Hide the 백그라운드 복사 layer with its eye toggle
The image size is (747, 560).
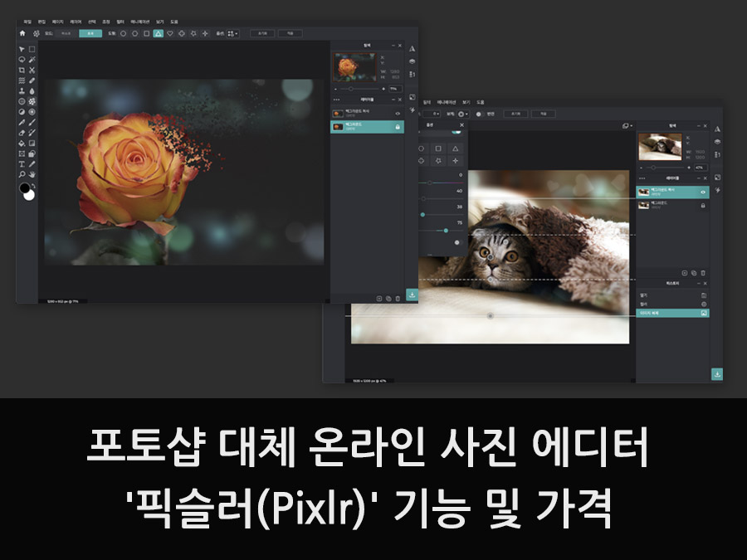click(x=399, y=114)
